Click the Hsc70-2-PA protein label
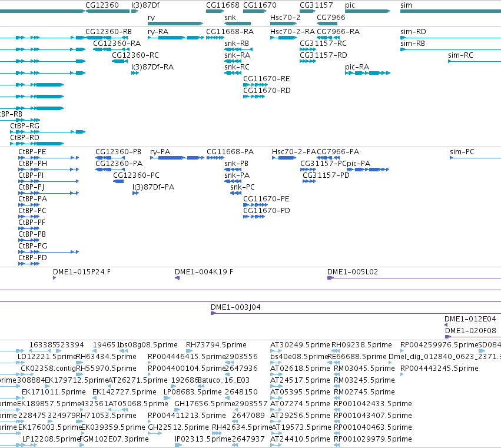This screenshot has width=501, height=448. 294,152
